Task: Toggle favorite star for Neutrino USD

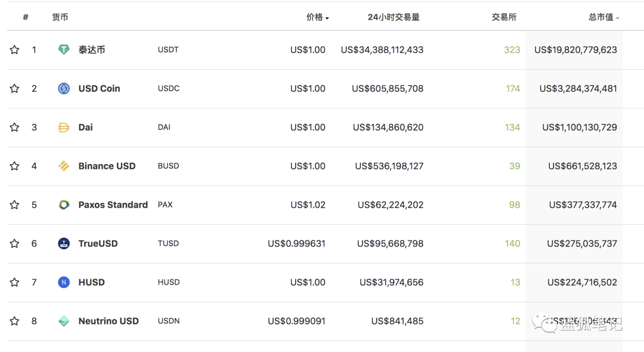Action: pos(14,321)
